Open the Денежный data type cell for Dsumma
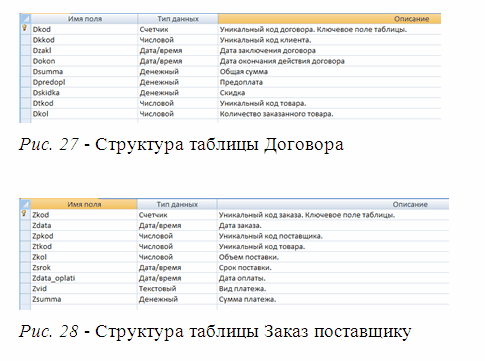This screenshot has width=485, height=361. point(178,72)
